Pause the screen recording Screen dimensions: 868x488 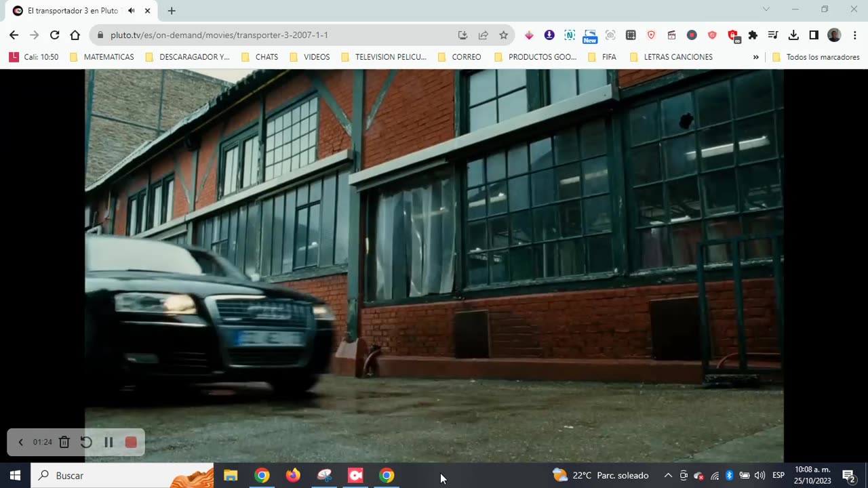pyautogui.click(x=108, y=443)
